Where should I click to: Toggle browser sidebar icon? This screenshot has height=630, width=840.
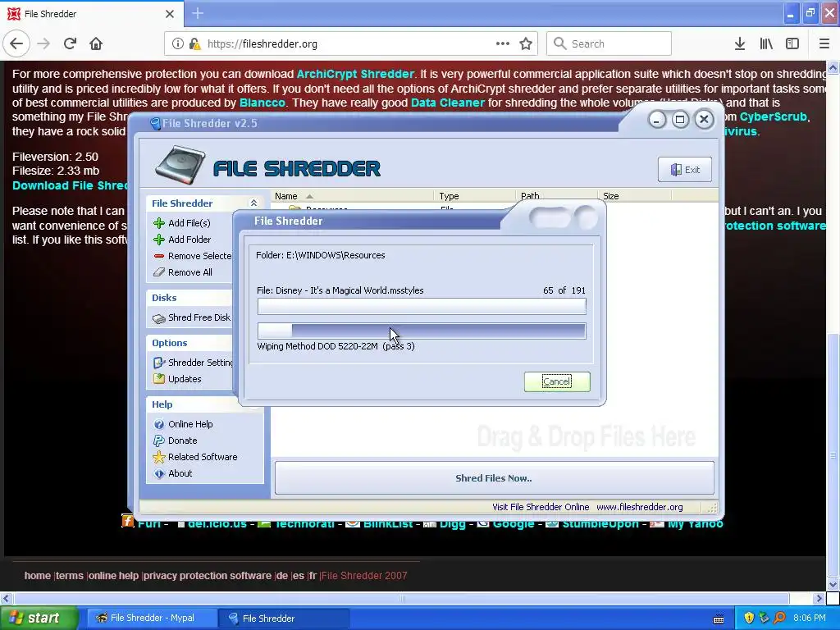click(792, 44)
